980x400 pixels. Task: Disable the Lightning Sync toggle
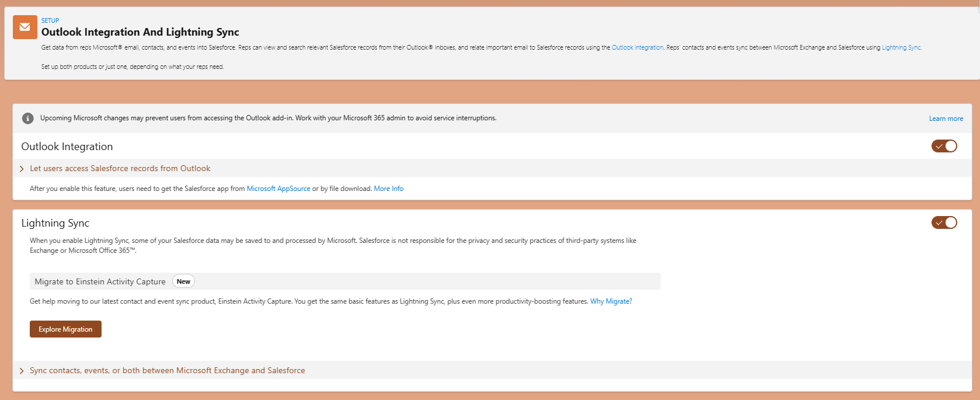pyautogui.click(x=944, y=222)
